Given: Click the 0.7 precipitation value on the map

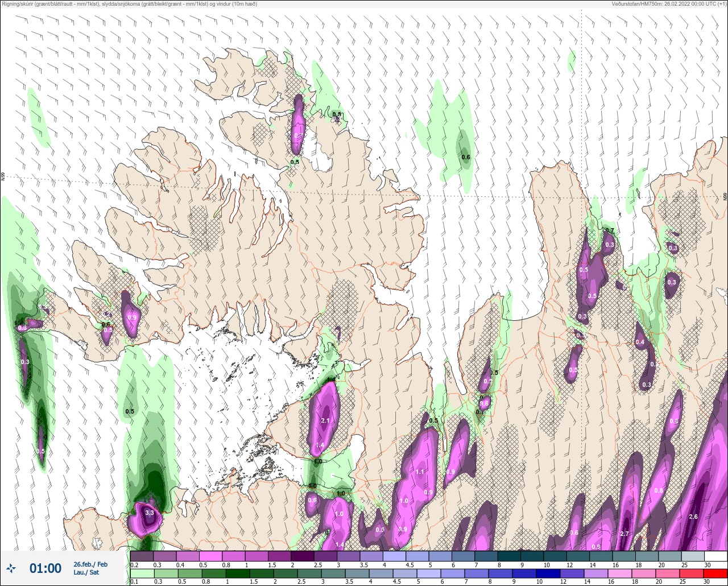Looking at the screenshot, I should [610, 230].
